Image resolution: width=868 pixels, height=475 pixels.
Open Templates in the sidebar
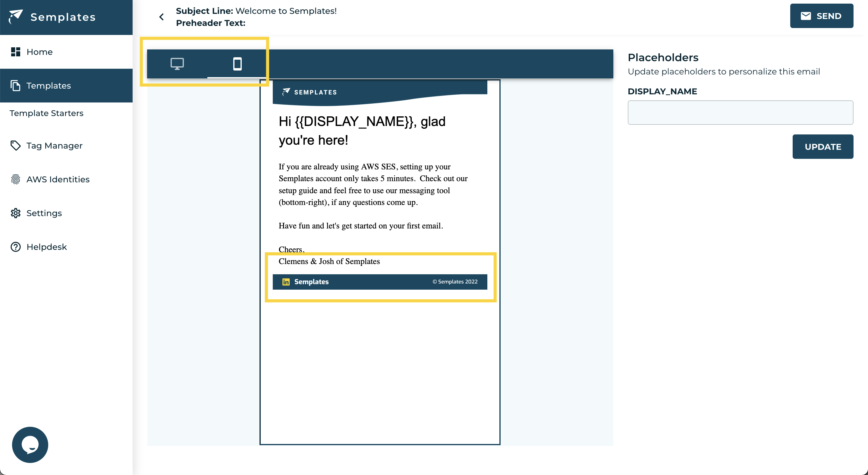click(49, 86)
